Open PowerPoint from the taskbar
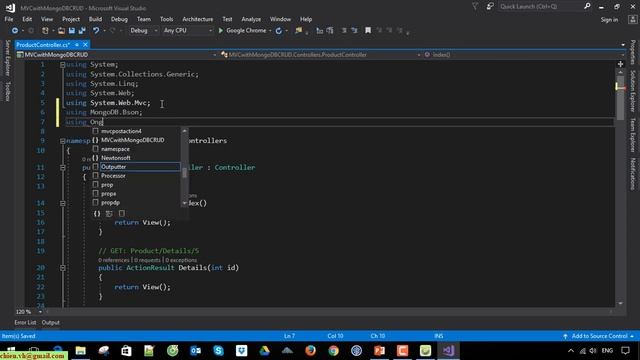Viewport: 640px width, 360px height. [x=380, y=351]
